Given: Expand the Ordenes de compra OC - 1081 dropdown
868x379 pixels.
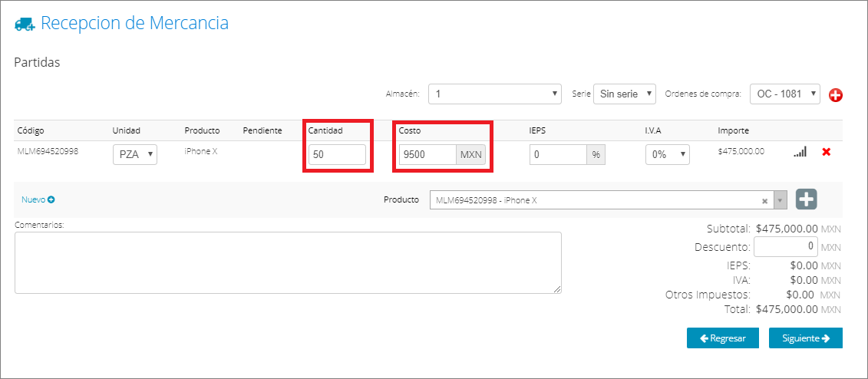Looking at the screenshot, I should pos(785,94).
